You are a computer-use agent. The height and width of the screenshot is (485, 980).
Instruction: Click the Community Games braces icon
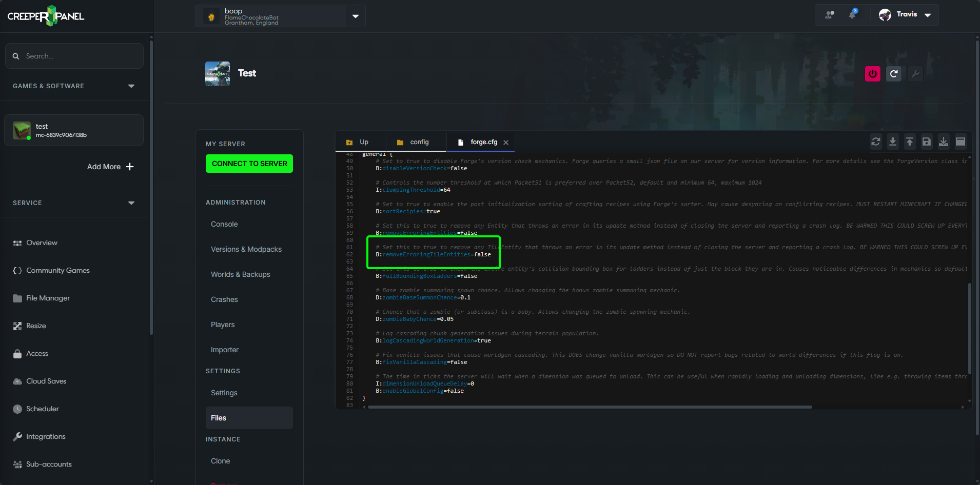coord(17,271)
